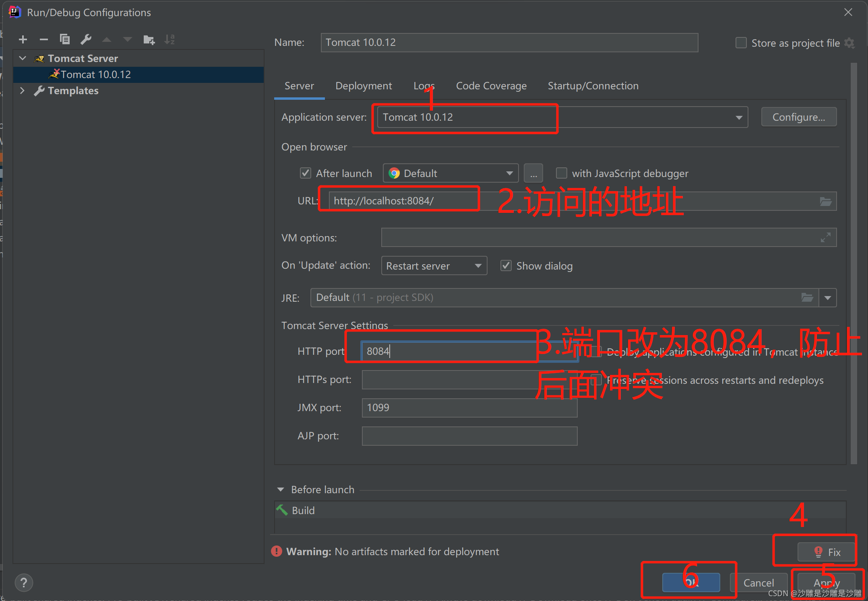Expand the Templates tree node

click(x=23, y=91)
